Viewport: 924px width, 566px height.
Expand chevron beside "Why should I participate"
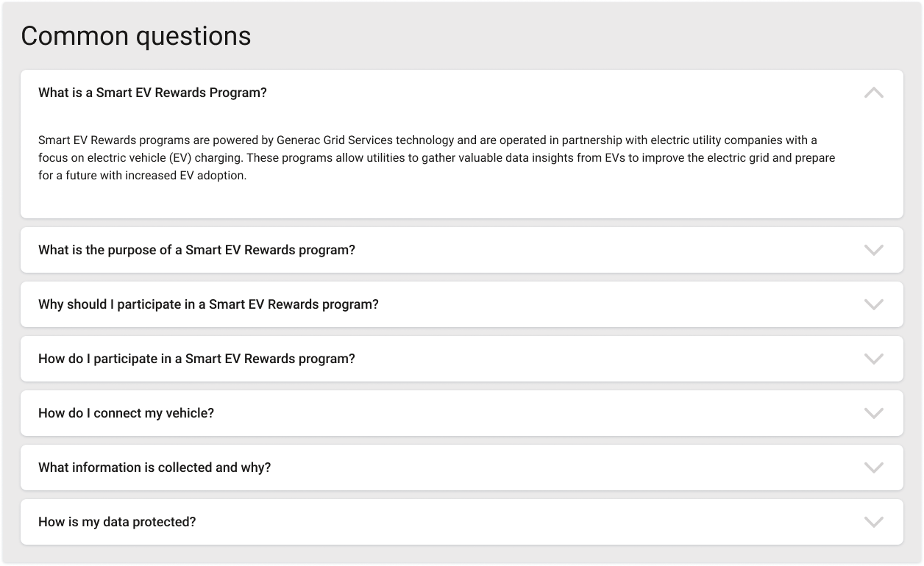(873, 304)
